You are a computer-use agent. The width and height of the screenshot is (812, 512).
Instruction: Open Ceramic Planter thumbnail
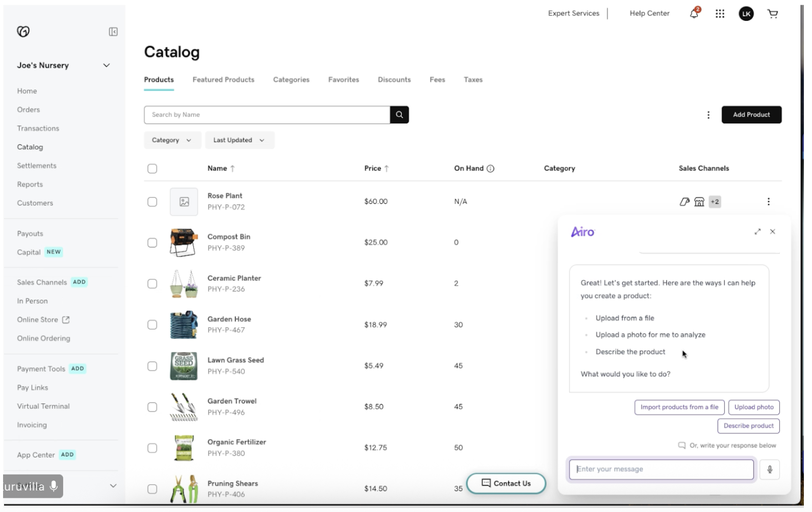coord(184,284)
